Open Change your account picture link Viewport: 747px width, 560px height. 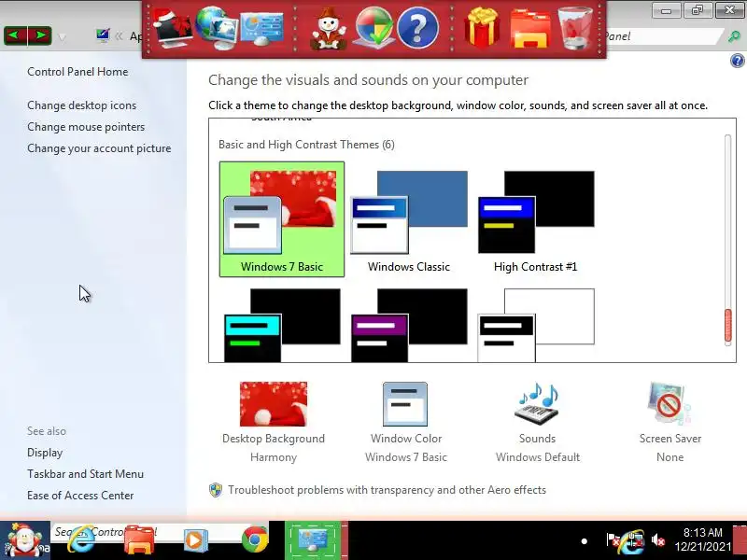tap(99, 148)
